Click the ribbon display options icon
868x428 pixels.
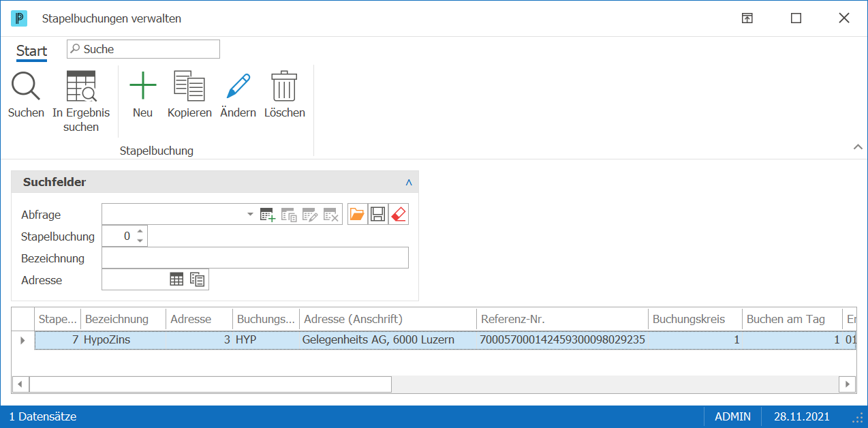747,18
